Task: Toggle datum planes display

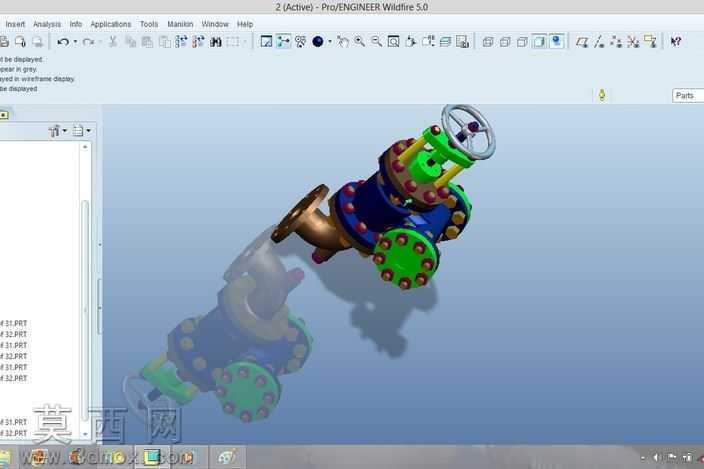Action: tap(582, 42)
